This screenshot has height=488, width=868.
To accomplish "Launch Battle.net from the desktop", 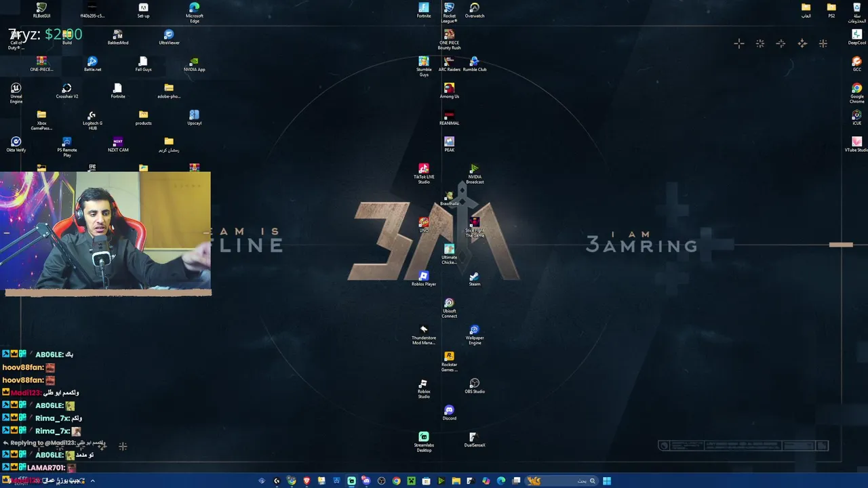I will click(x=92, y=64).
